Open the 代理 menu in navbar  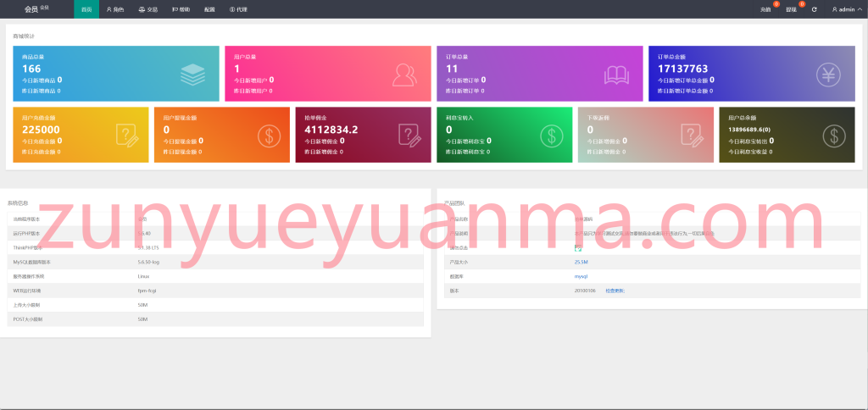[238, 9]
